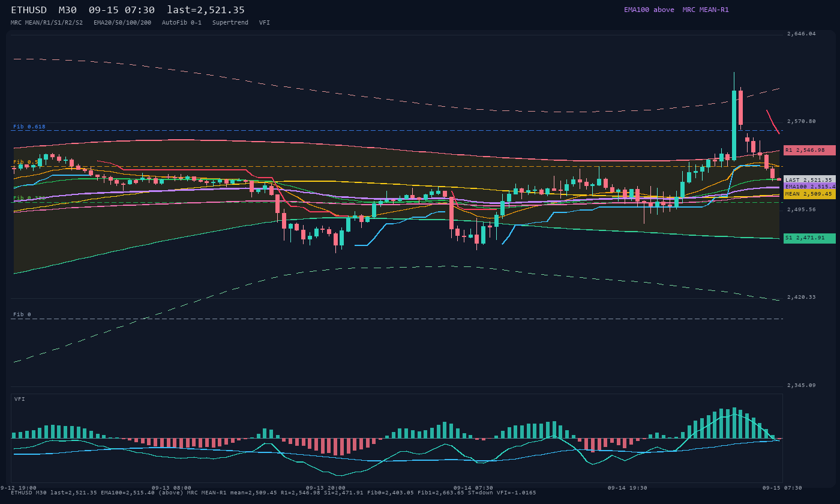The height and width of the screenshot is (504, 840).
Task: Select the 'Fib 0.5' level label
Action: click(26, 162)
